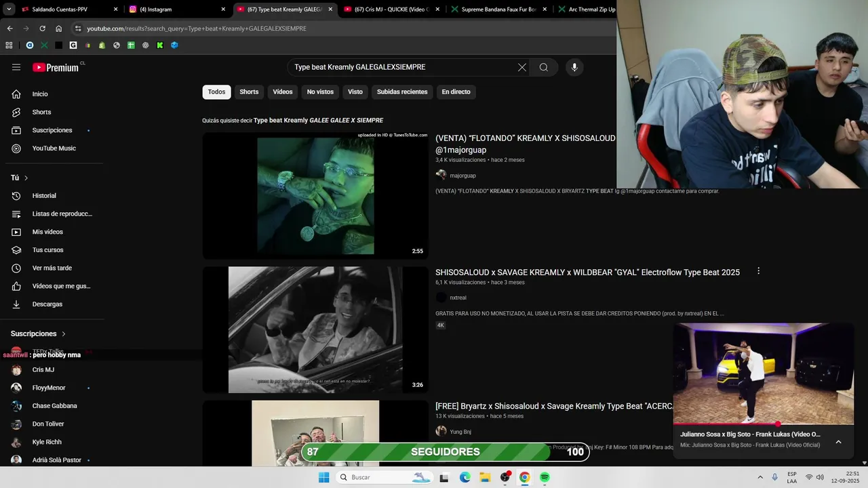Select the Visto filter chip
The width and height of the screenshot is (868, 488).
pos(355,92)
